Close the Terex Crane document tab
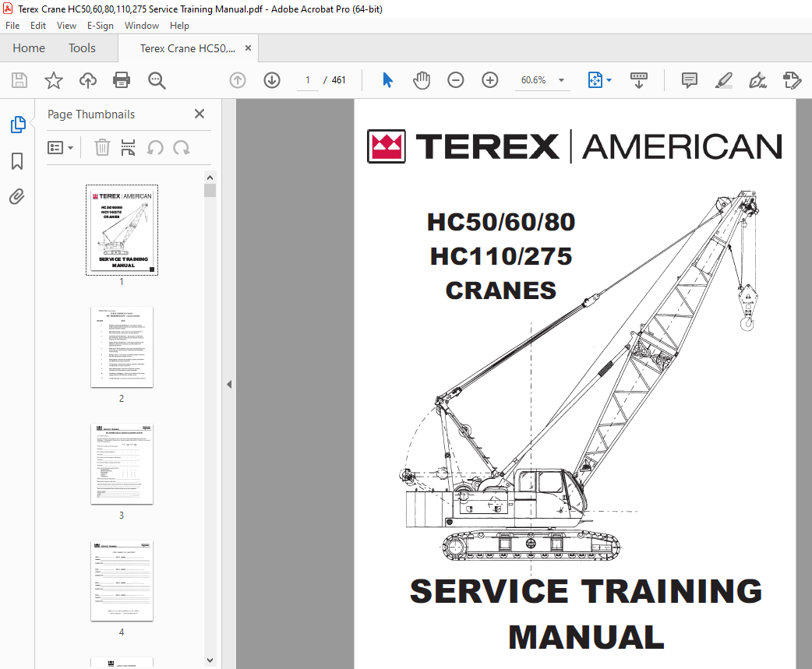Screen dimensions: 812x669 coord(248,48)
